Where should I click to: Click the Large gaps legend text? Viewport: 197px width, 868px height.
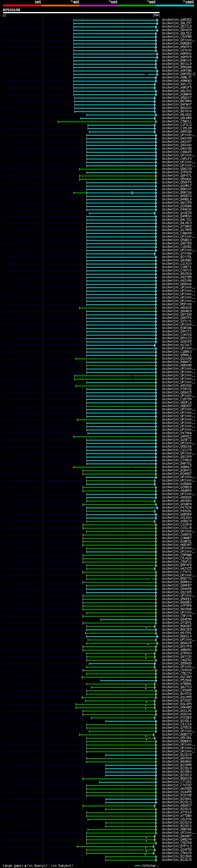pos(38,866)
